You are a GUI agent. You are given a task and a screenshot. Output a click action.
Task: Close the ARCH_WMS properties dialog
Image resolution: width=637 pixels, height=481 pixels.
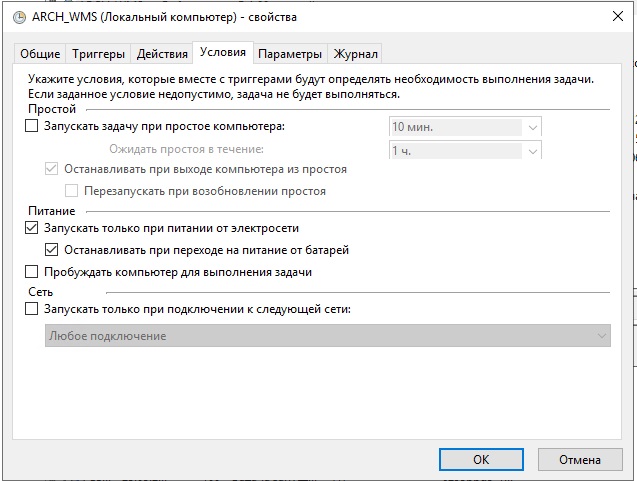[611, 17]
